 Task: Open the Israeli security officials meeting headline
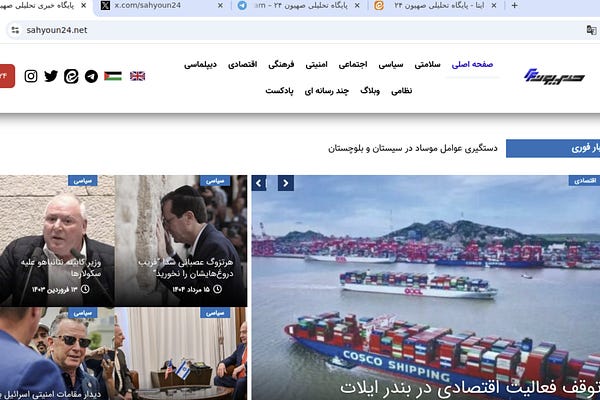click(51, 394)
